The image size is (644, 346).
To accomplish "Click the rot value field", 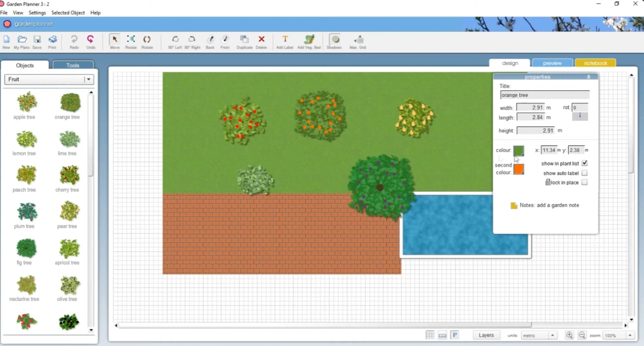I will click(580, 107).
